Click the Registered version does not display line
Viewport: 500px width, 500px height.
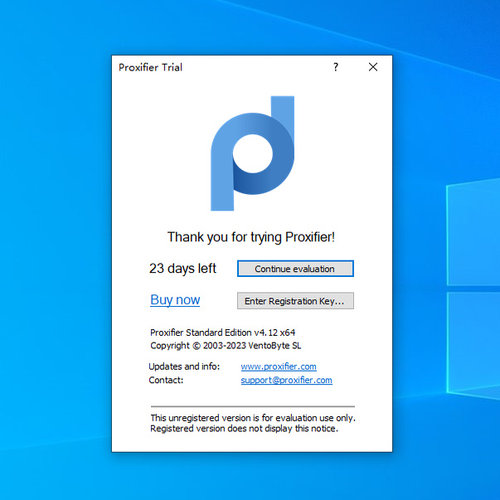244,429
